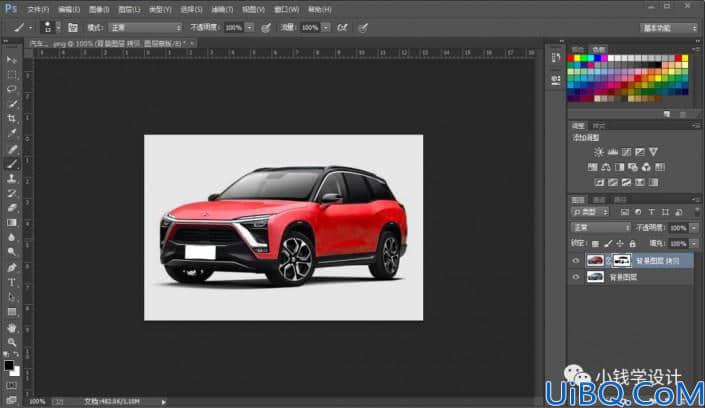705x408 pixels.
Task: Open the tool preset picker arrow
Action: point(30,28)
